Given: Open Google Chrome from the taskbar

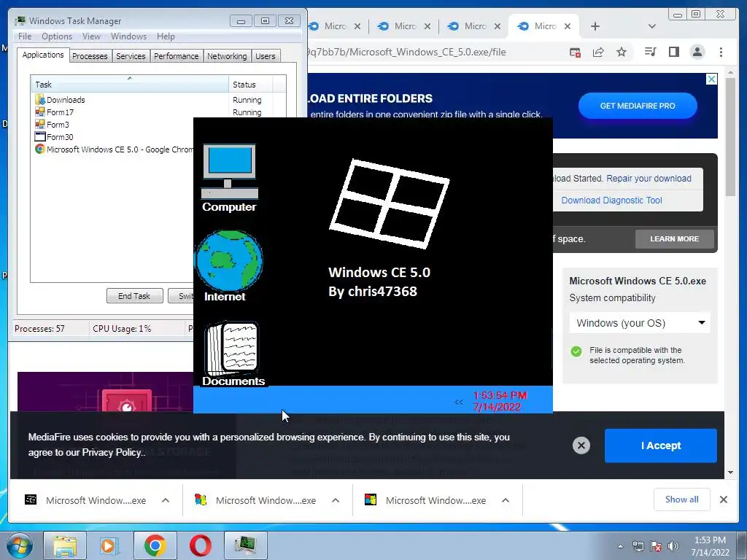Looking at the screenshot, I should 155,545.
